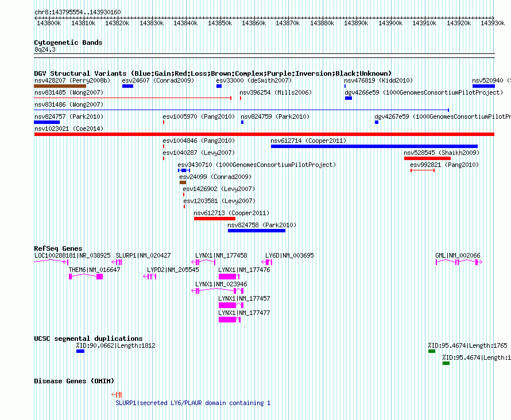
Task: Select nsv396254 (Mills2006) variant label
Action: (x=276, y=92)
